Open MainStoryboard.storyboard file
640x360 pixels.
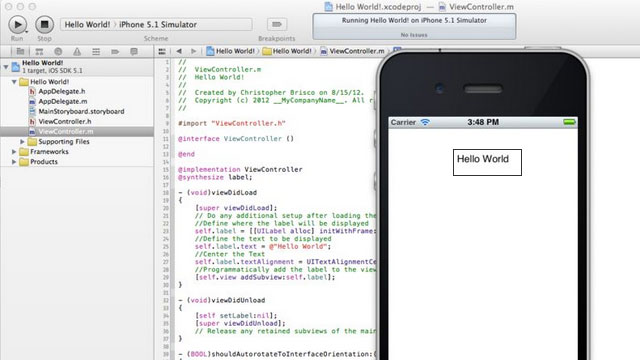tap(81, 111)
